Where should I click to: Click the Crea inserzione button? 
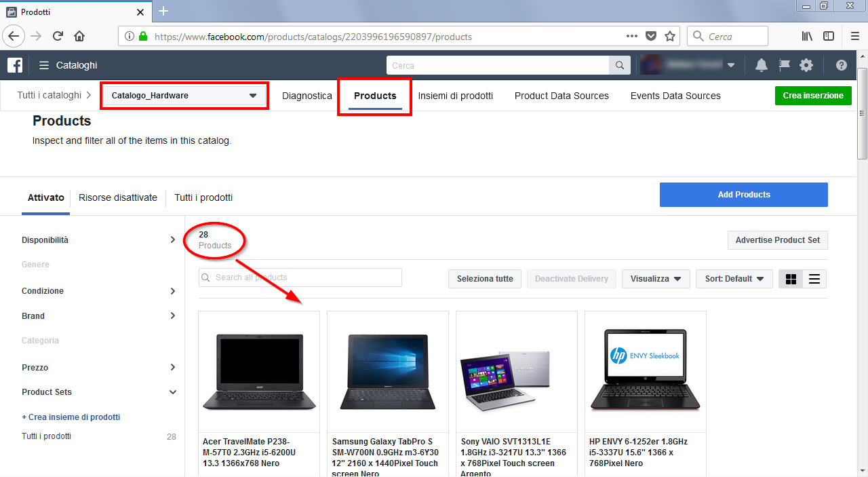pyautogui.click(x=813, y=96)
